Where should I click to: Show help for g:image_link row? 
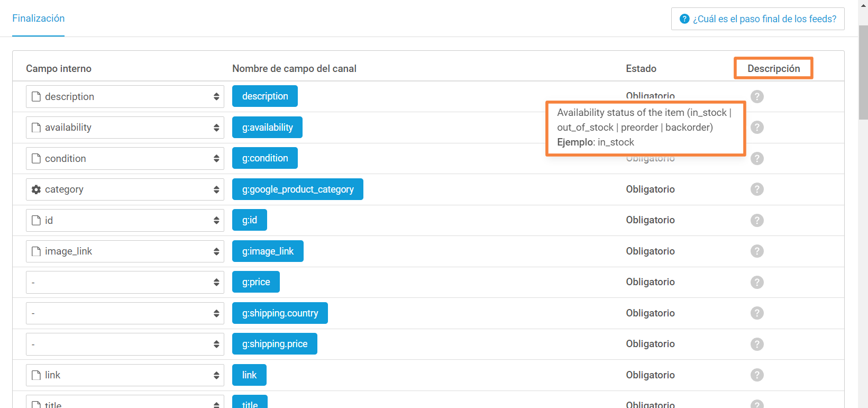(x=757, y=251)
